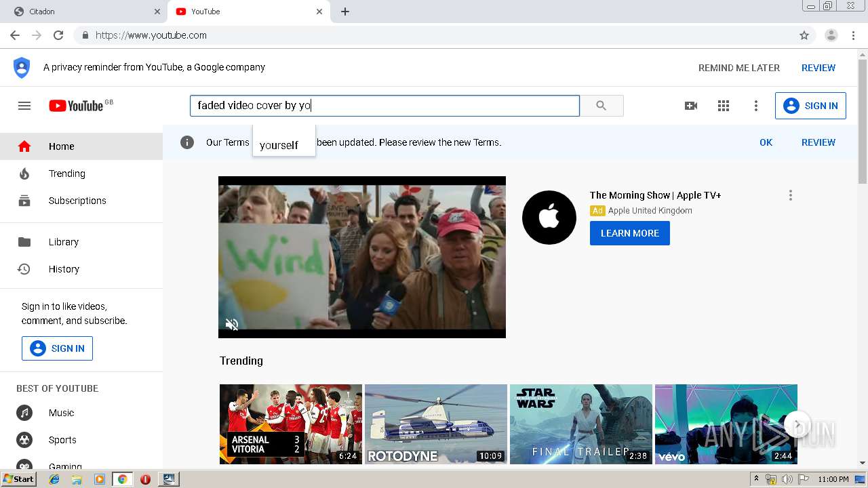Open the Star Wars Final Trailer video
This screenshot has height=488, width=868.
click(581, 424)
